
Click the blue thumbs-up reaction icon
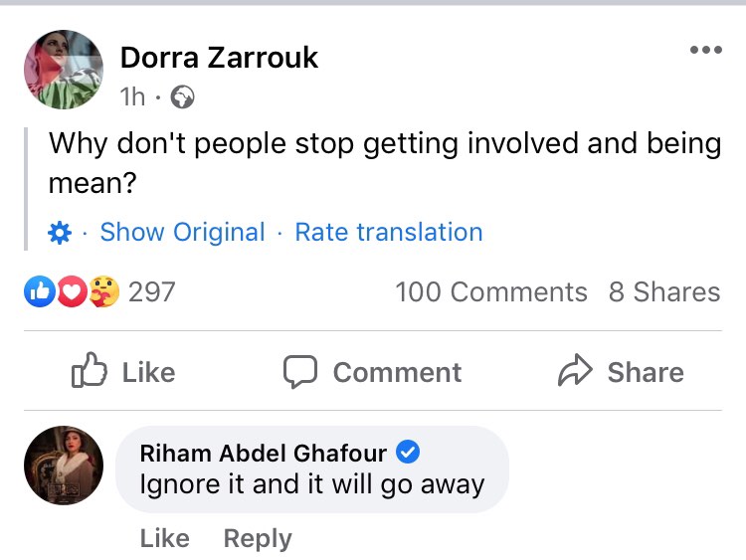coord(37,291)
